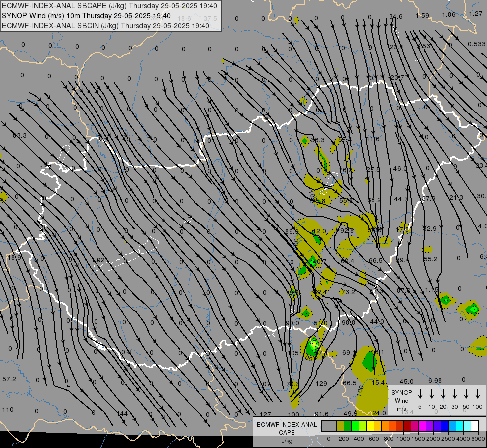This screenshot has height=448, width=487.
Task: Click the 1.27 value in top right corner
Action: [x=476, y=13]
